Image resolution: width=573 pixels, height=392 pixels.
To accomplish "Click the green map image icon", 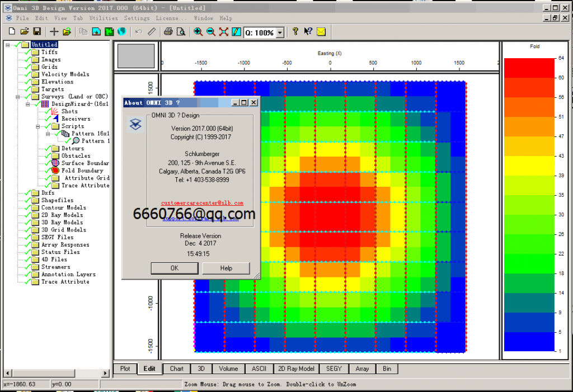I will pyautogui.click(x=109, y=31).
